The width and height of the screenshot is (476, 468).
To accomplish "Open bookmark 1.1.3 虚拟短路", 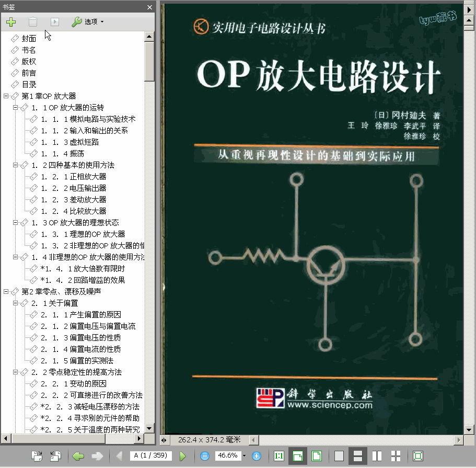I will [70, 142].
